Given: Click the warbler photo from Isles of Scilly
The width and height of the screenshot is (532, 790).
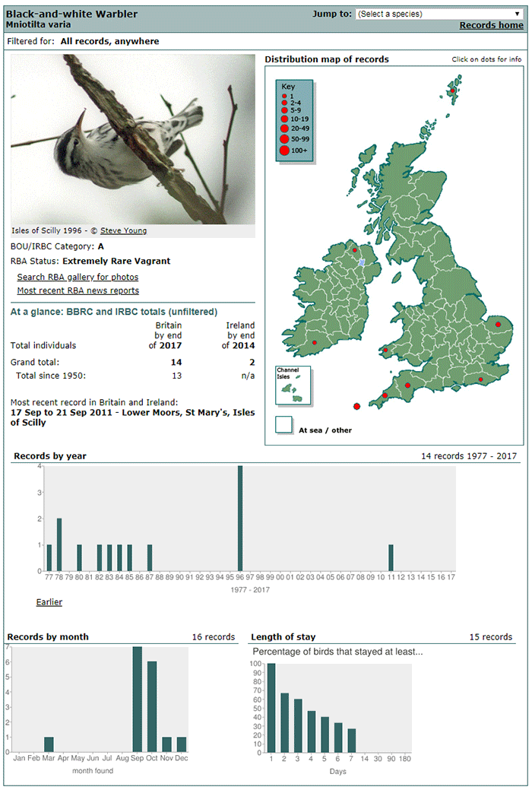Looking at the screenshot, I should [x=133, y=139].
